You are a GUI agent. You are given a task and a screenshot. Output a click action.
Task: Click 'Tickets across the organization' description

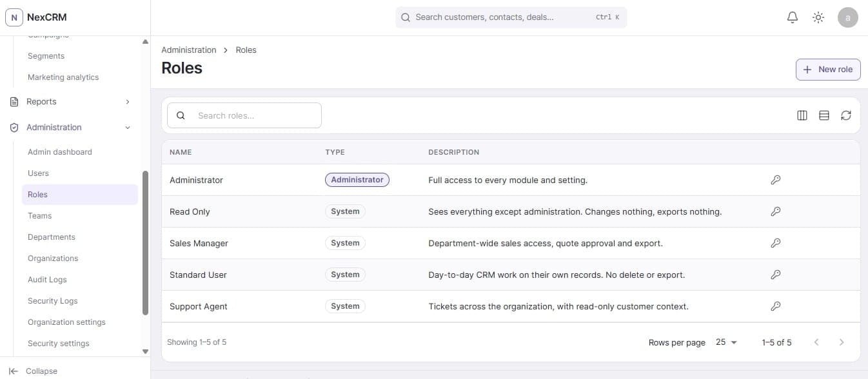(x=558, y=306)
